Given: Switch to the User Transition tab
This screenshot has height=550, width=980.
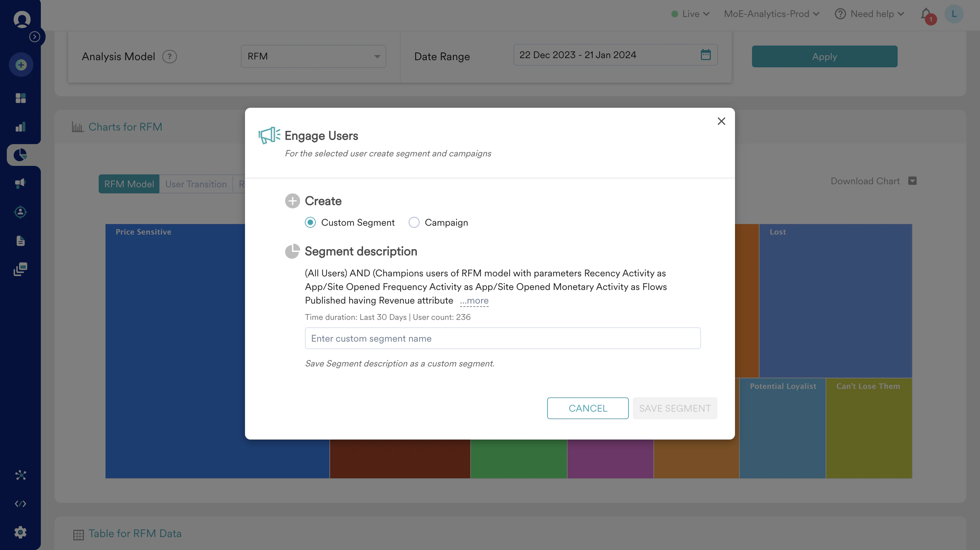Looking at the screenshot, I should click(196, 184).
